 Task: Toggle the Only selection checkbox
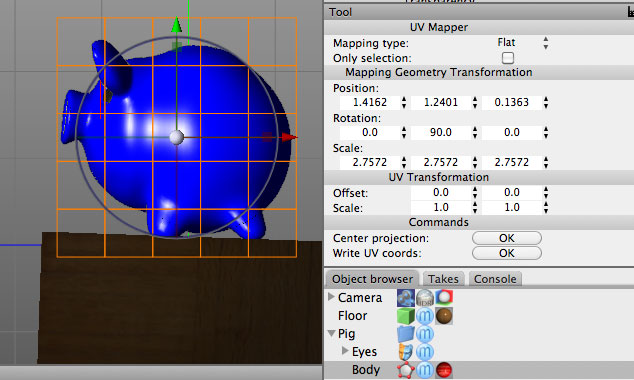pyautogui.click(x=508, y=58)
